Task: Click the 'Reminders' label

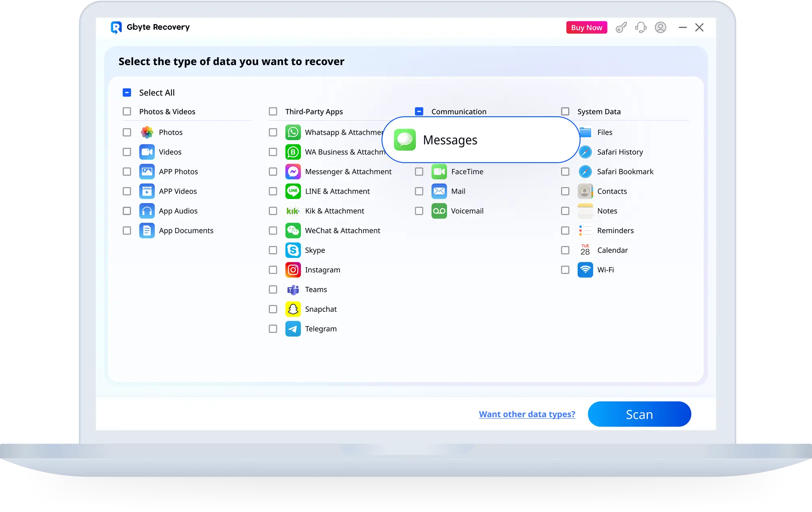Action: click(x=615, y=231)
